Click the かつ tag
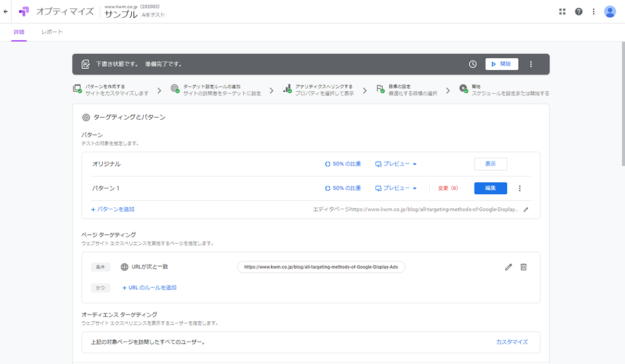Image resolution: width=625 pixels, height=364 pixels. click(101, 287)
